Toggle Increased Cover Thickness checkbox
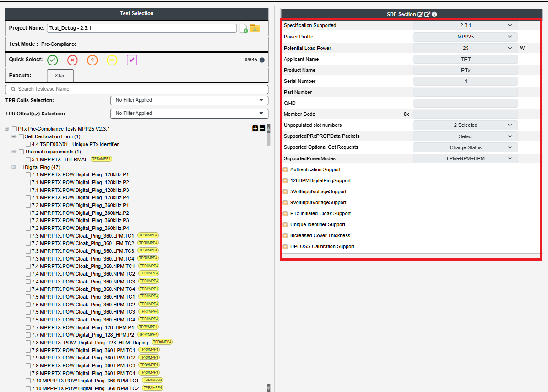 pos(285,236)
